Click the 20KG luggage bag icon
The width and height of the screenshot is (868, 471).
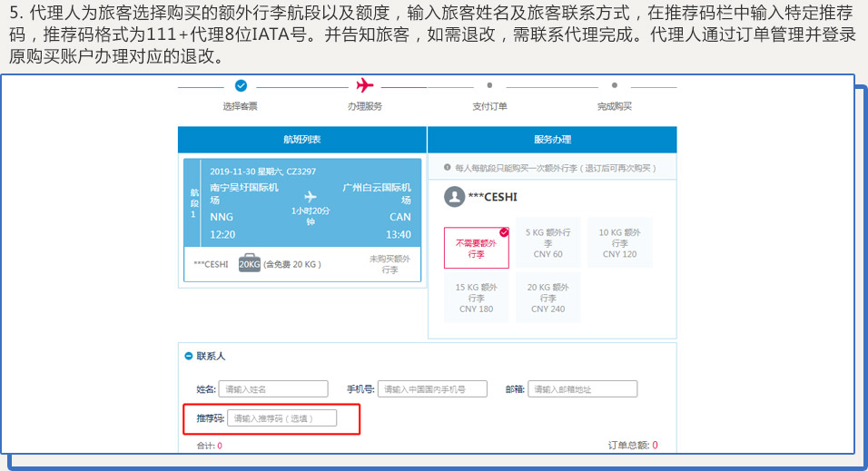pyautogui.click(x=250, y=264)
